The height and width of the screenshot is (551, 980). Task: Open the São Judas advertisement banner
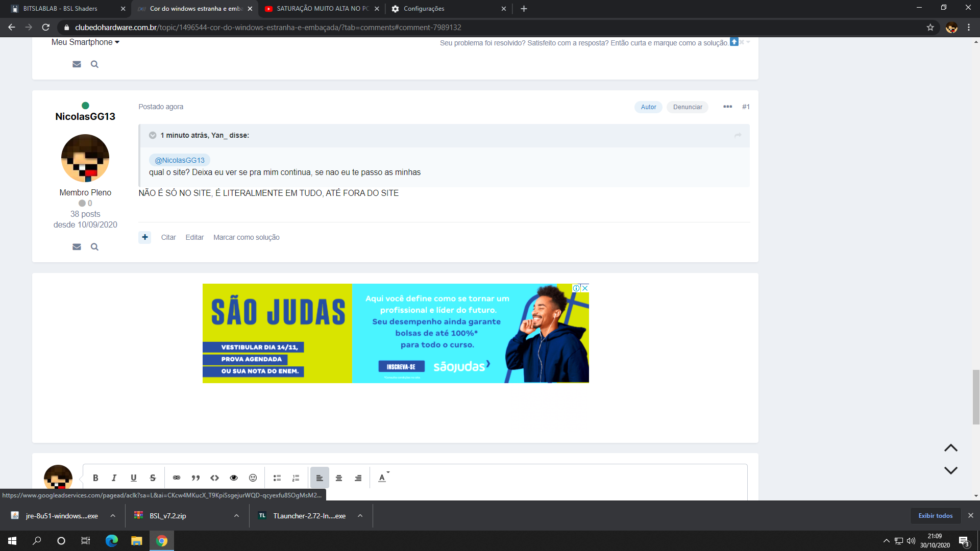pyautogui.click(x=396, y=334)
